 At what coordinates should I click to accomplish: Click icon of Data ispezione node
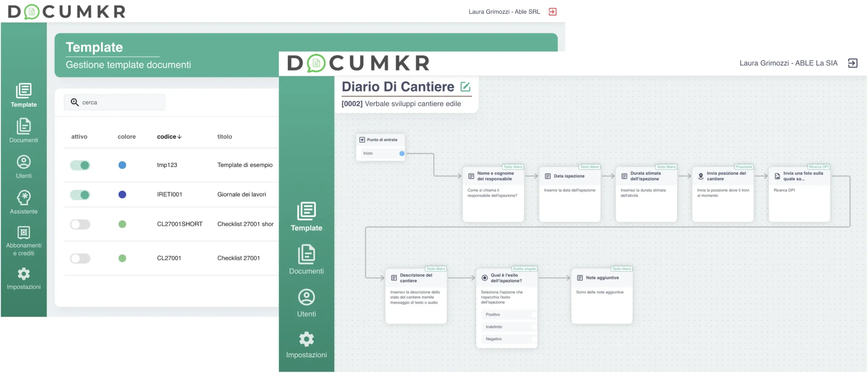click(x=548, y=176)
